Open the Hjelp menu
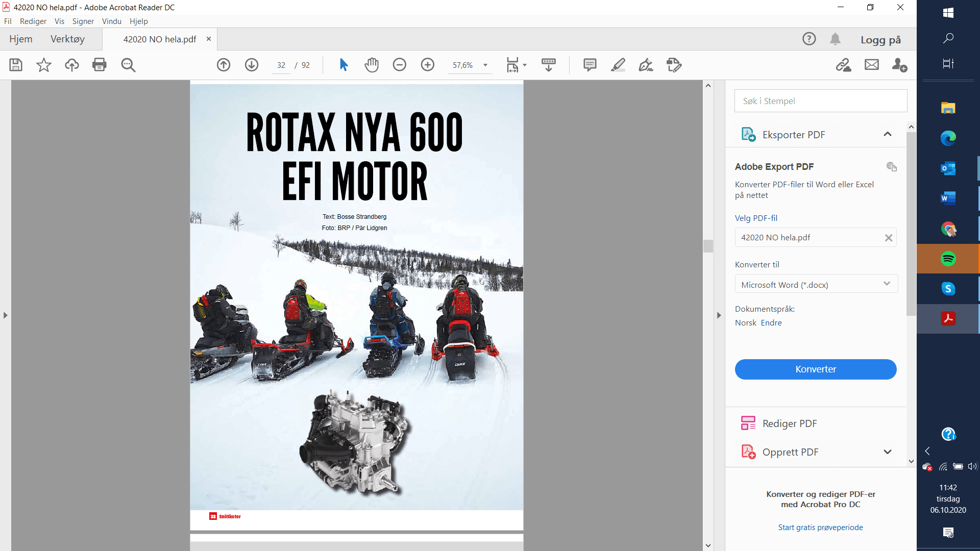980x551 pixels. 139,21
